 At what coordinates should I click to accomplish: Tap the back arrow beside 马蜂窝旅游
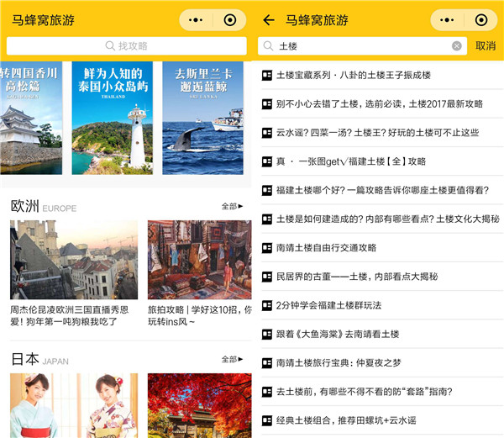click(x=269, y=20)
